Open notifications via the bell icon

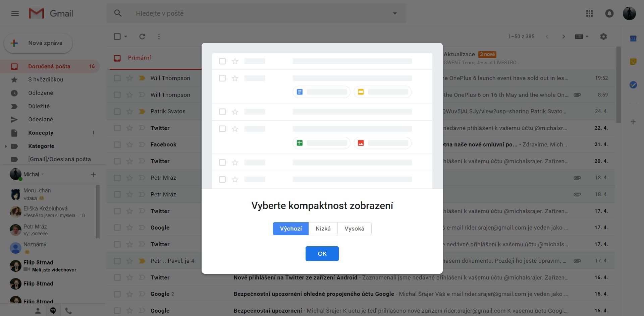609,13
